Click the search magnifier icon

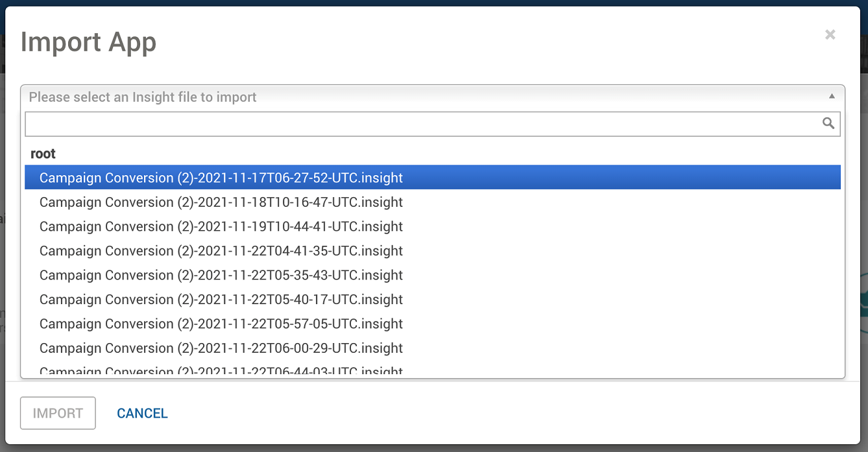[x=828, y=123]
